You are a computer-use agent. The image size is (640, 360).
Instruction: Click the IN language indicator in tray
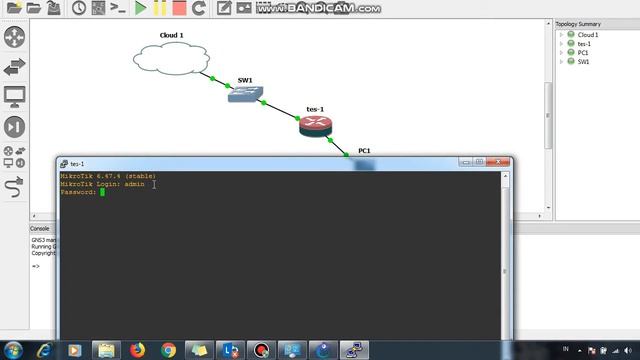click(x=566, y=349)
